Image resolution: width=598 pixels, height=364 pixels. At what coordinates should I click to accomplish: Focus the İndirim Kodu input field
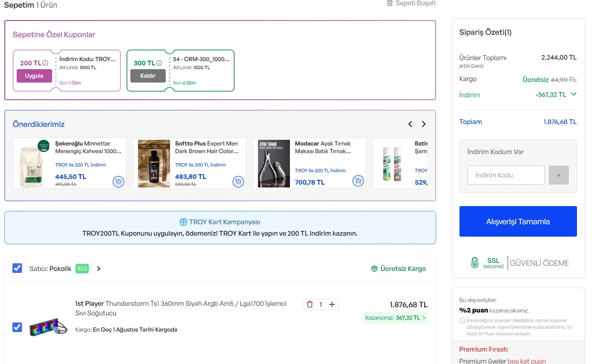pyautogui.click(x=506, y=175)
